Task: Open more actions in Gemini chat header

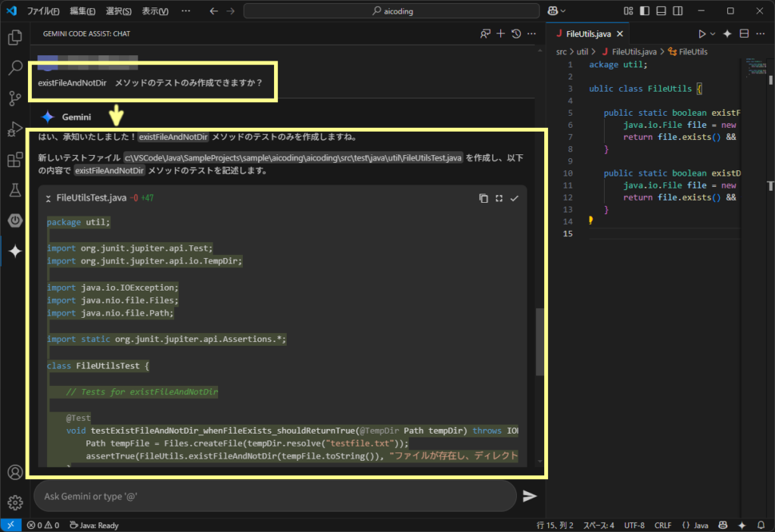Action: pos(531,33)
